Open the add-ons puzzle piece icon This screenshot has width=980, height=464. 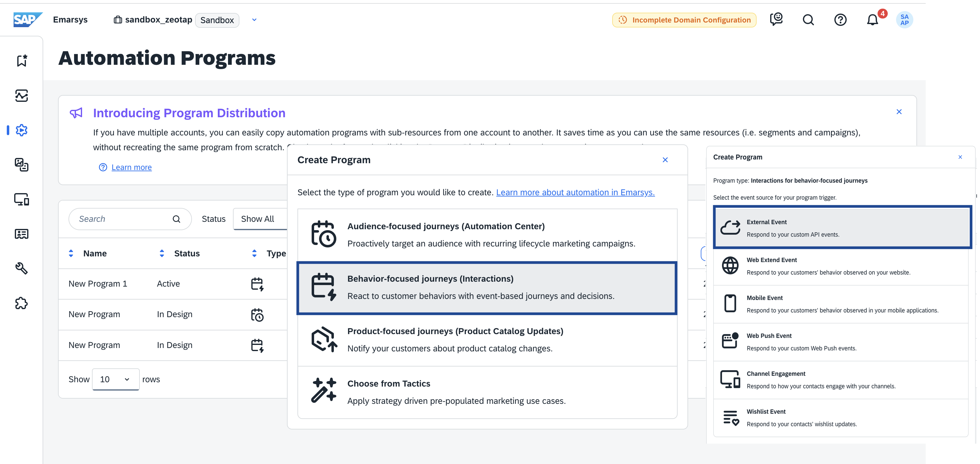22,303
